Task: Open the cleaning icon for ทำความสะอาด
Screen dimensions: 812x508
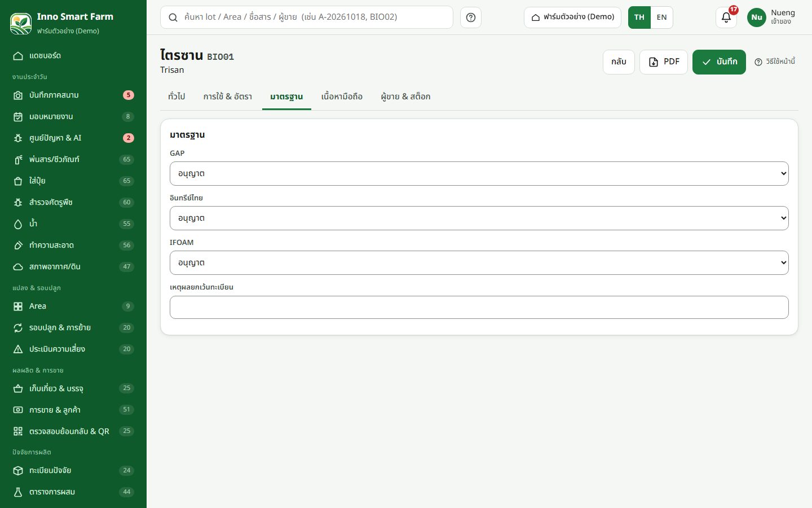Action: [x=18, y=246]
